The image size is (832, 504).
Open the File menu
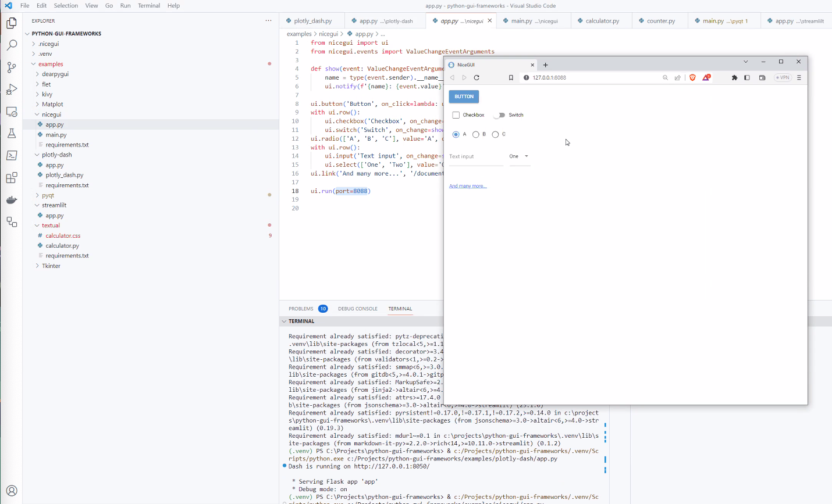point(24,5)
